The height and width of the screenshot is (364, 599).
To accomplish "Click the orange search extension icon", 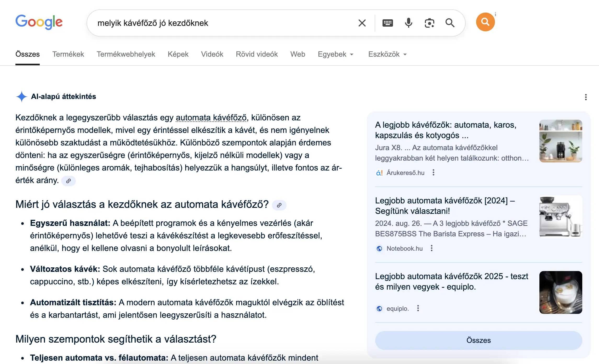I will click(485, 22).
